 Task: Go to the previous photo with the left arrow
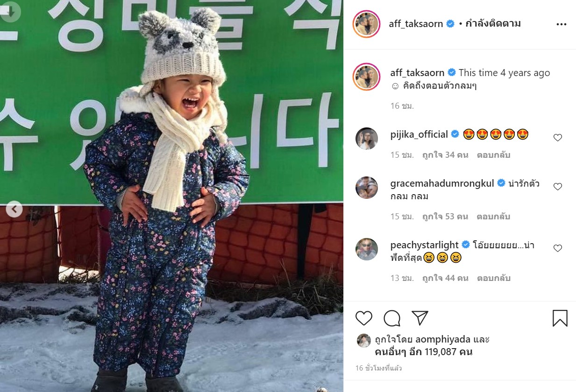[14, 209]
